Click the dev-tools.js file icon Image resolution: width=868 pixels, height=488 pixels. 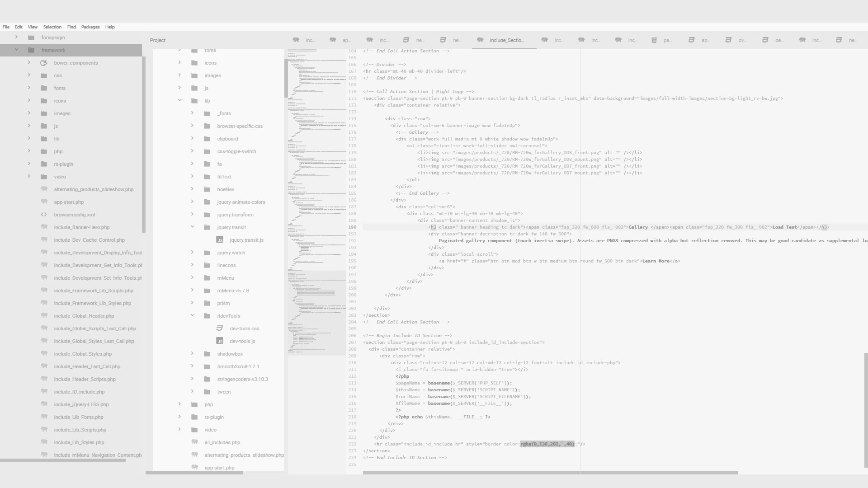tap(220, 341)
